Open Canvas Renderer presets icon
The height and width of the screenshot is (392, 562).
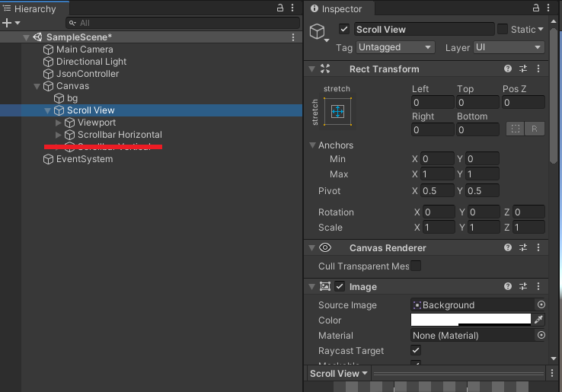point(523,247)
